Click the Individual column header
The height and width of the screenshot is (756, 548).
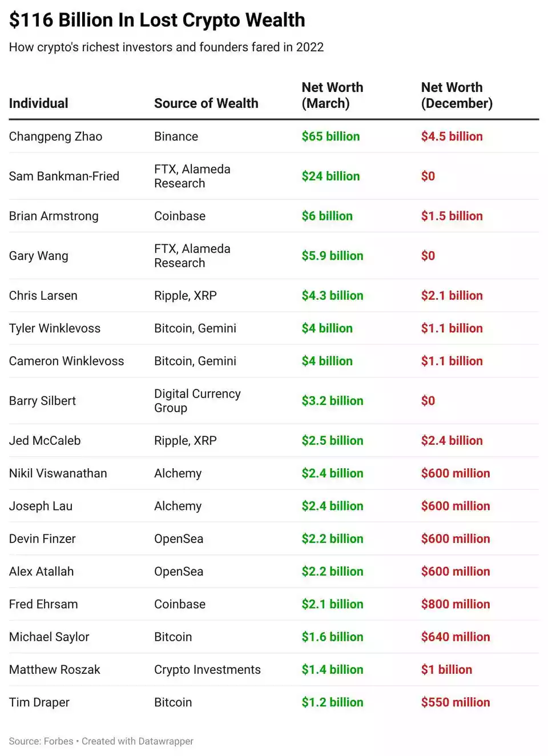point(39,103)
